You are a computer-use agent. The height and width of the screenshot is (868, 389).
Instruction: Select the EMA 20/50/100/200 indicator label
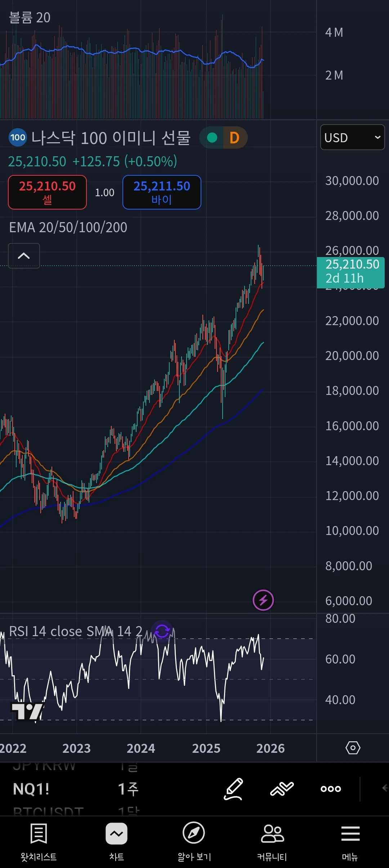[68, 228]
